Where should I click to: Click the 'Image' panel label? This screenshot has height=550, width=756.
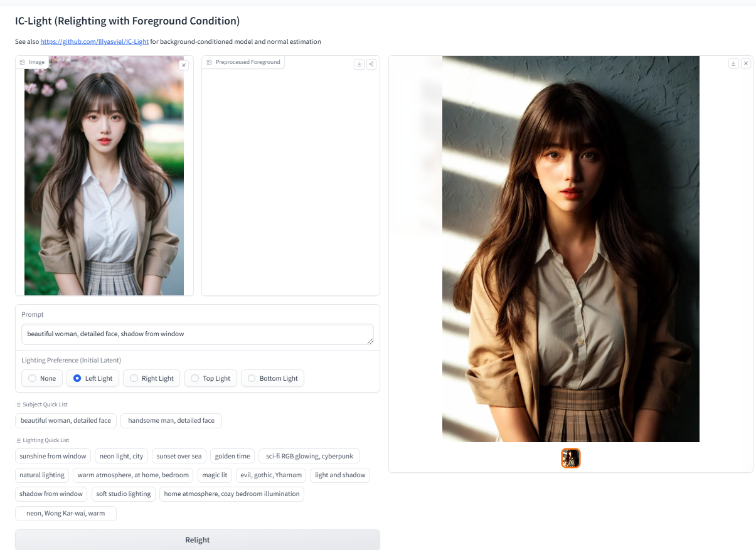click(32, 62)
